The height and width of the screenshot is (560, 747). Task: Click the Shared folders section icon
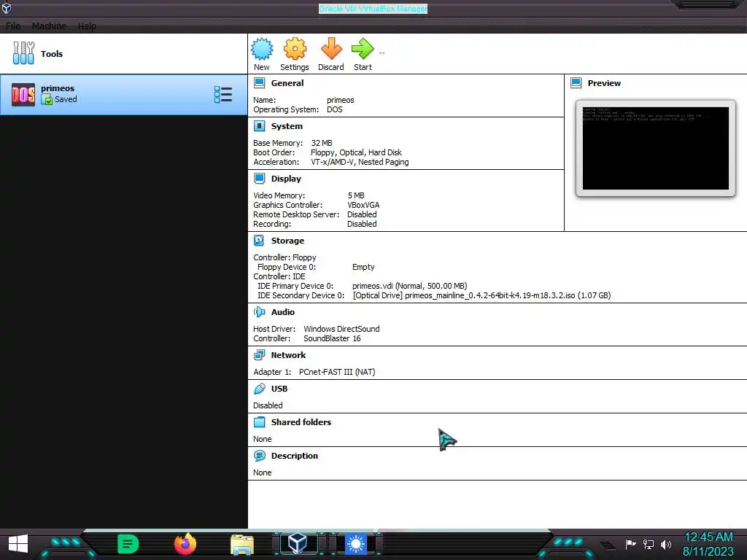259,422
